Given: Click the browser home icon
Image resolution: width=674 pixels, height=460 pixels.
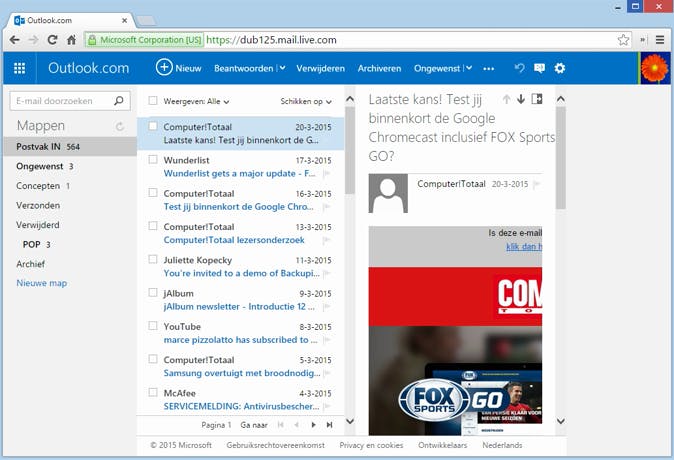Looking at the screenshot, I should 71,40.
